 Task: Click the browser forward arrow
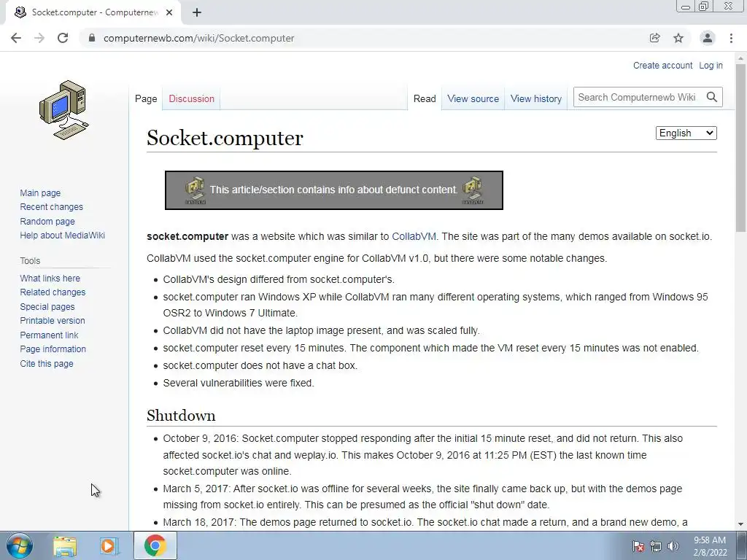[x=39, y=38]
